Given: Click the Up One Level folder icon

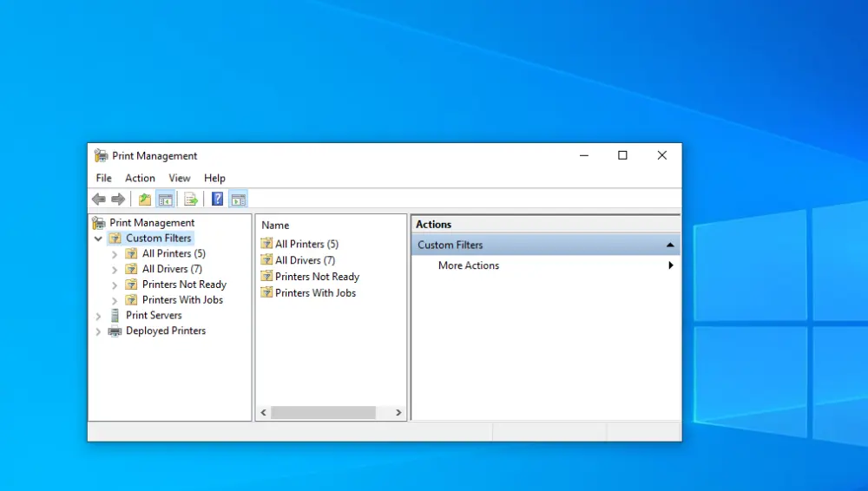Looking at the screenshot, I should point(145,200).
